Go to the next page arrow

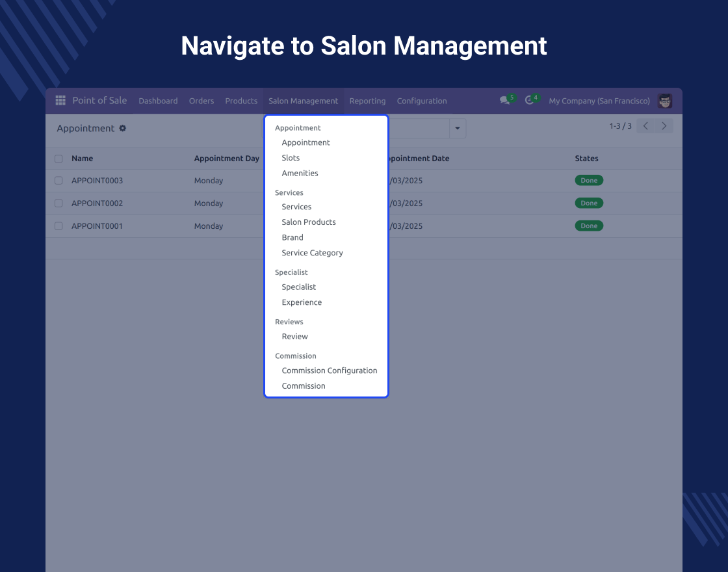click(664, 126)
